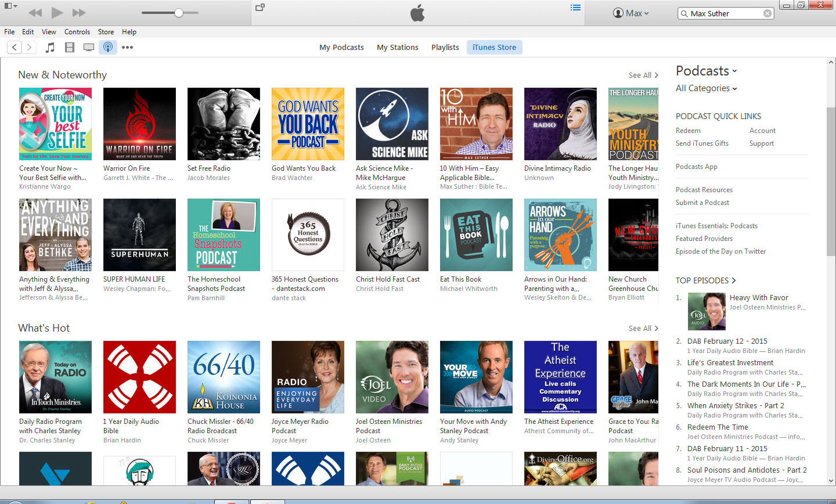Open DAB February 12 - 2015 episode
Screen dimensions: 836x504
[727, 341]
